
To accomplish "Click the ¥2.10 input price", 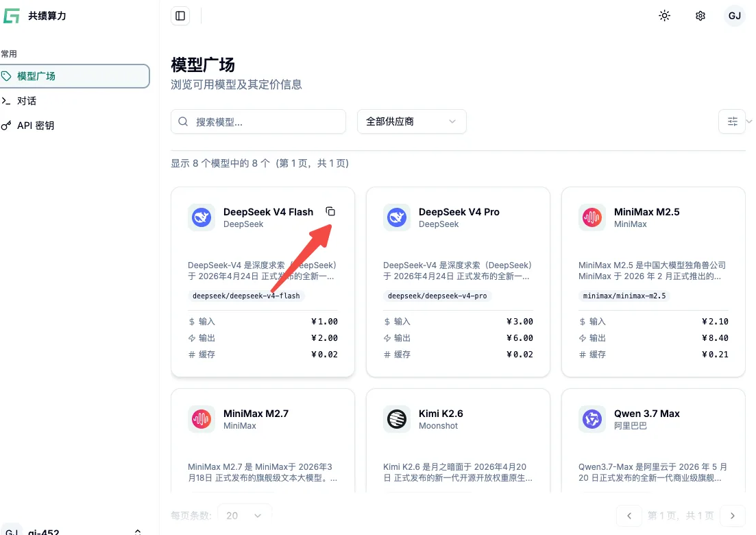I will point(715,321).
